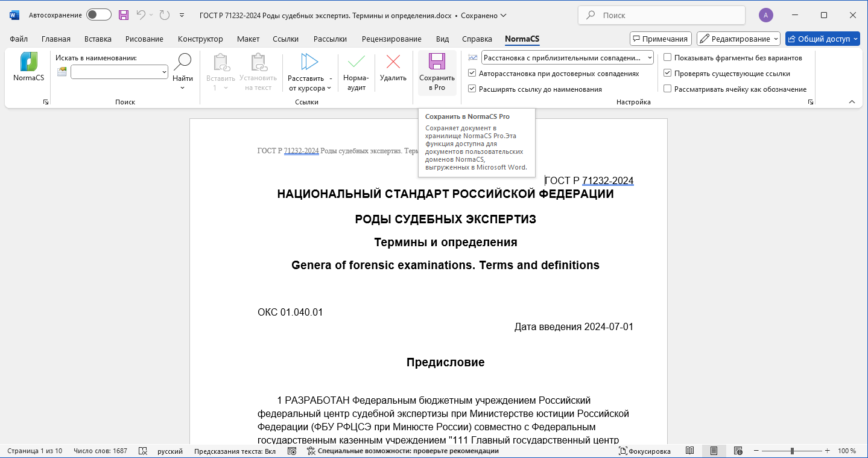
Task: Select Web Layout view icon
Action: tap(738, 451)
